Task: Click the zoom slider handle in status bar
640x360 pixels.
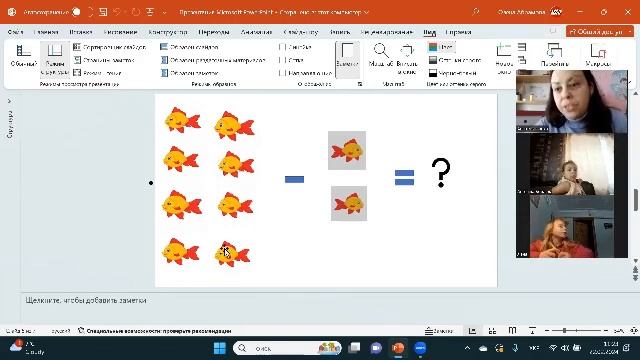Action: point(564,331)
